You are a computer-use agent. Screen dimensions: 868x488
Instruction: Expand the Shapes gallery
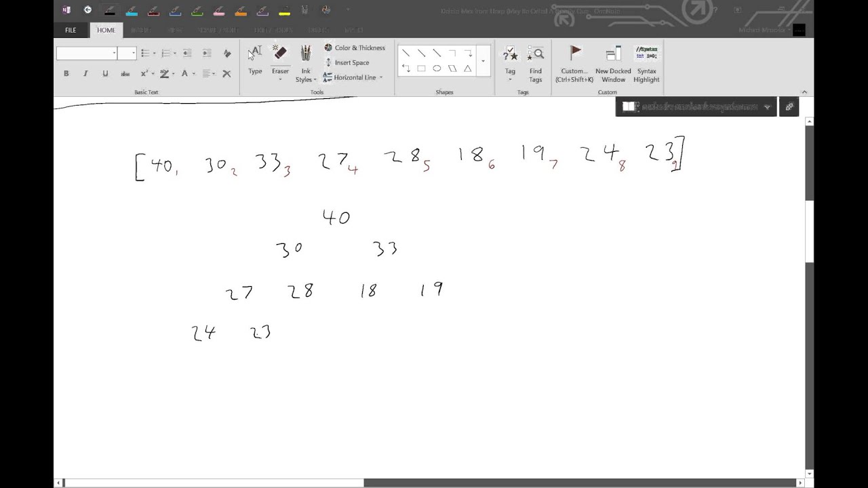(x=483, y=61)
